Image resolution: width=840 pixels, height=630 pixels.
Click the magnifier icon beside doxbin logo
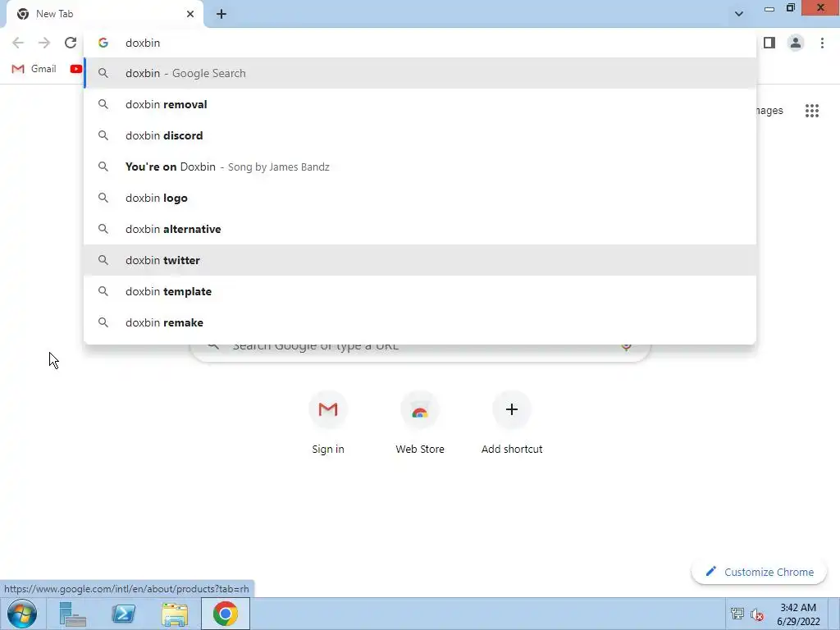(103, 198)
